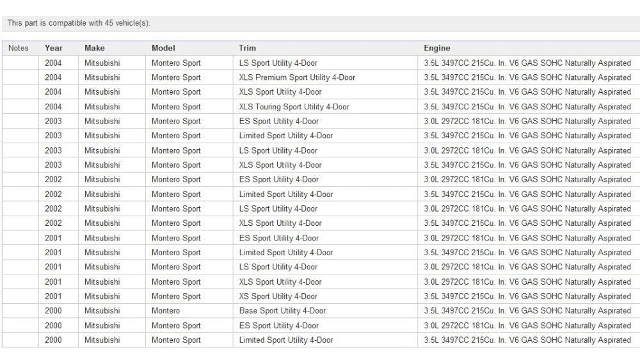Viewport: 640px width, 364px height.
Task: Click the Make column header
Action: (94, 48)
